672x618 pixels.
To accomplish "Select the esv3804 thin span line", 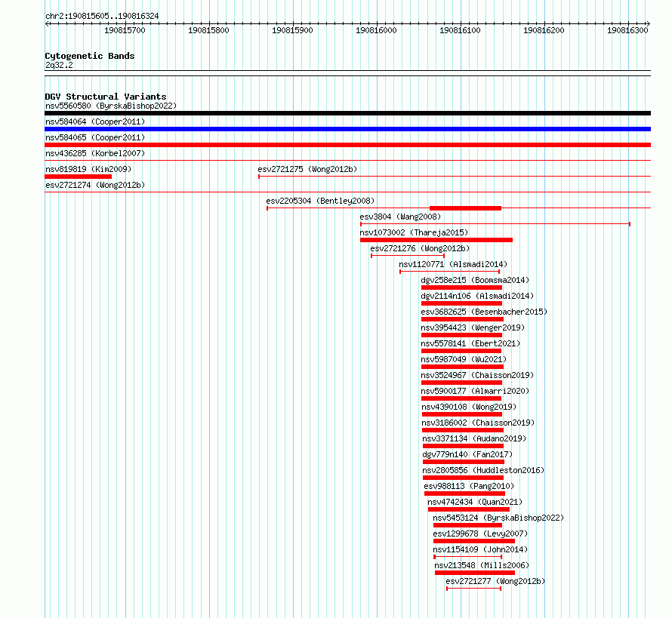I will click(x=495, y=224).
